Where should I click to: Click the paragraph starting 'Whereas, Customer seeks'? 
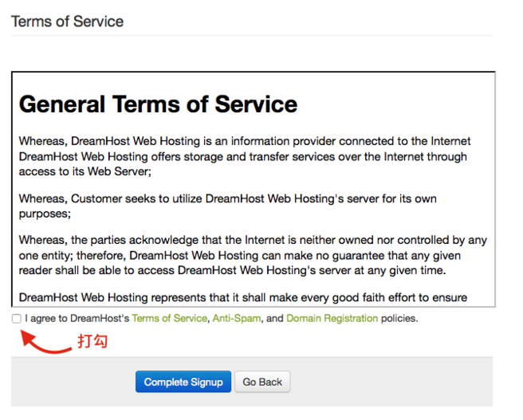pyautogui.click(x=227, y=205)
